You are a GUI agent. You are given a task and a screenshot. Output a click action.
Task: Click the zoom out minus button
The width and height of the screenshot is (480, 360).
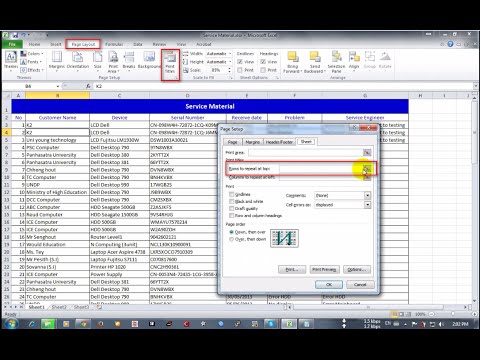(431, 314)
